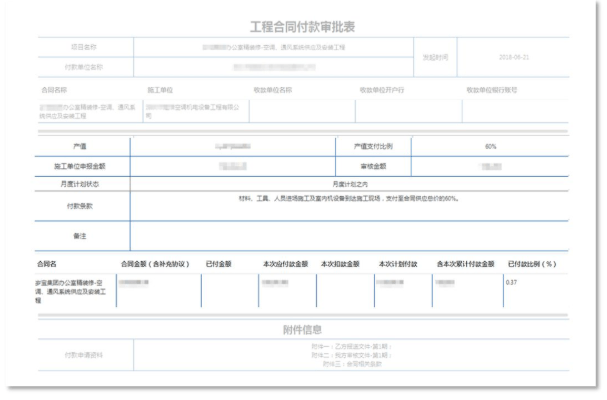Viewport: 607px width, 400px height.
Task: Click the 收款单位名称 empty cell
Action: pos(302,111)
